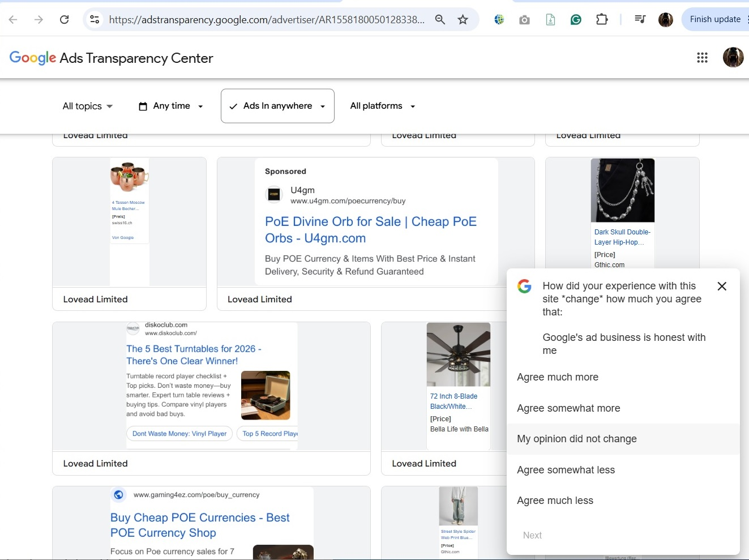Image resolution: width=749 pixels, height=560 pixels.
Task: Click Lovead Limited under the mugs ad
Action: [96, 299]
